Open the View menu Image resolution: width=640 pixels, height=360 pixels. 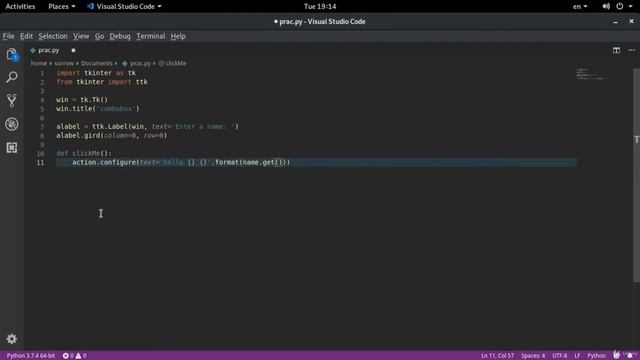coord(81,36)
